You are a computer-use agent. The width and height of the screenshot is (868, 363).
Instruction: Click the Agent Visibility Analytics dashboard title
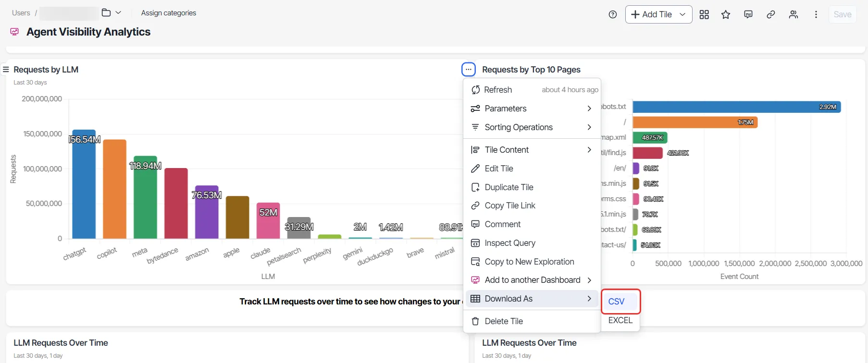coord(88,32)
